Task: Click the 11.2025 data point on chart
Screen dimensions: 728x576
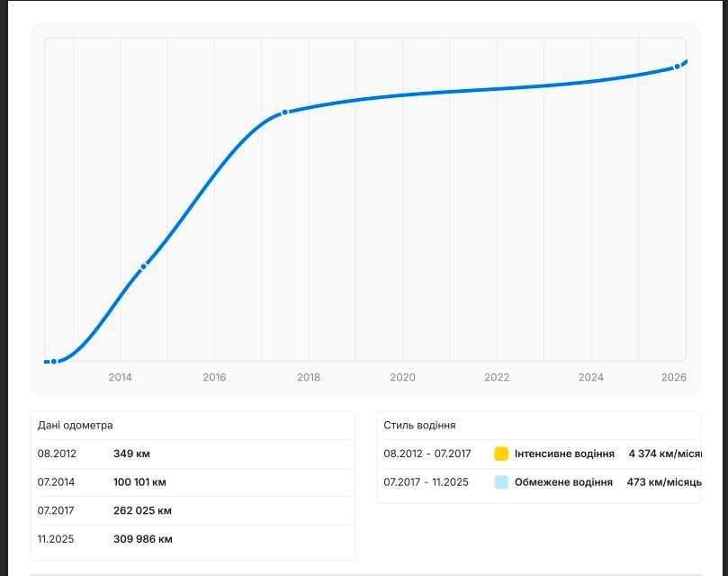Action: [677, 67]
